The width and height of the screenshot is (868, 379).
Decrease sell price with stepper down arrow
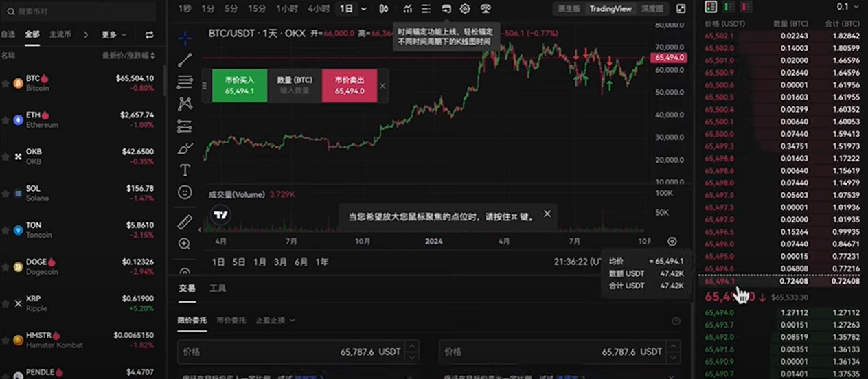tap(673, 356)
